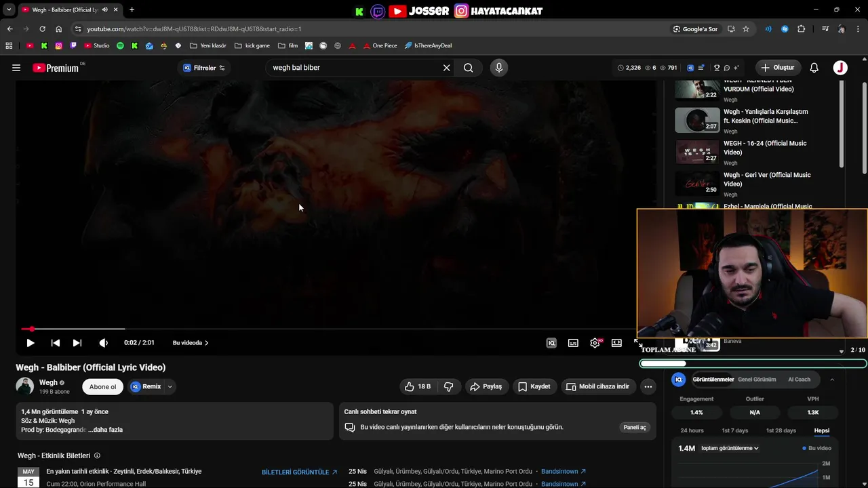
Task: Open Yeni klasör bookmark folder
Action: click(208, 45)
